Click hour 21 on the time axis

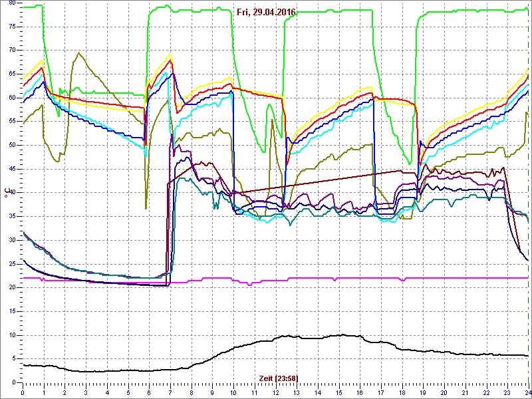coord(465,392)
